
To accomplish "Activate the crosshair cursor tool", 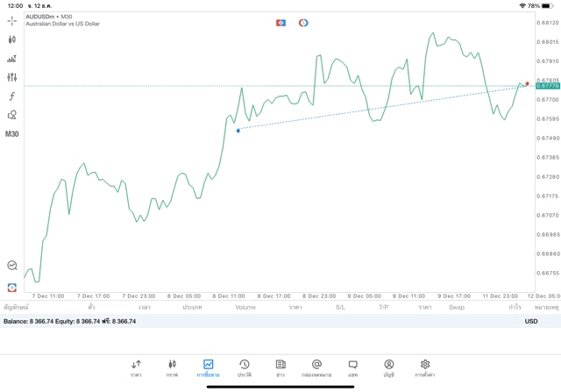I will tap(11, 21).
